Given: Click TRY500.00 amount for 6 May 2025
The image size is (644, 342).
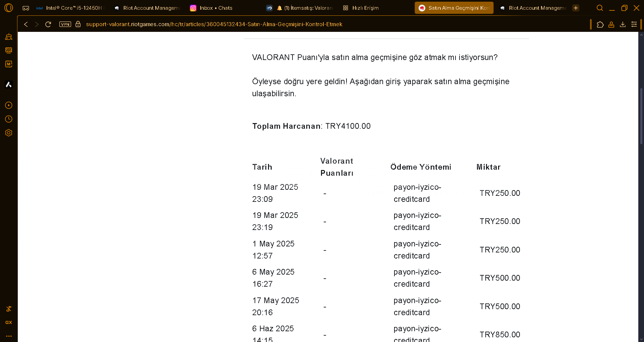Looking at the screenshot, I should [x=500, y=278].
